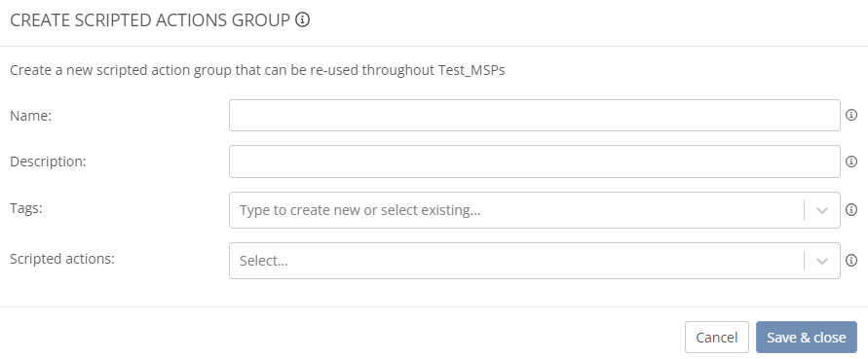Click the 'Scripted actions:' field label
This screenshot has height=359, width=868.
[62, 259]
